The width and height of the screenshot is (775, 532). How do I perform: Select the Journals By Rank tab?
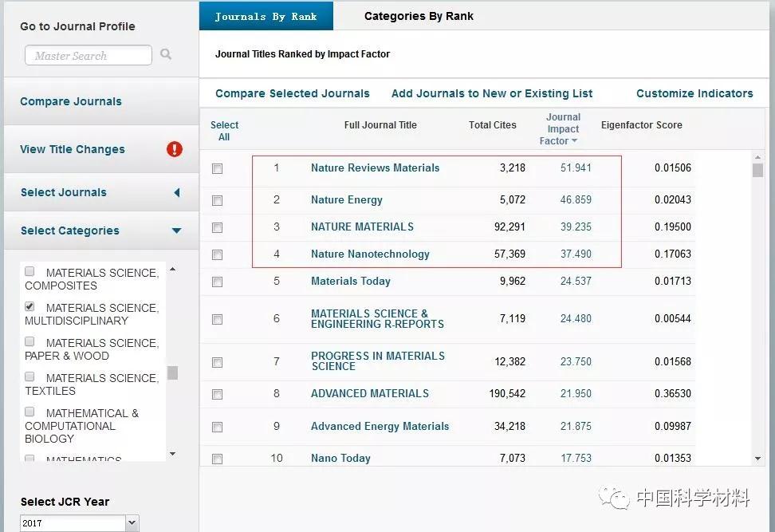tap(266, 16)
